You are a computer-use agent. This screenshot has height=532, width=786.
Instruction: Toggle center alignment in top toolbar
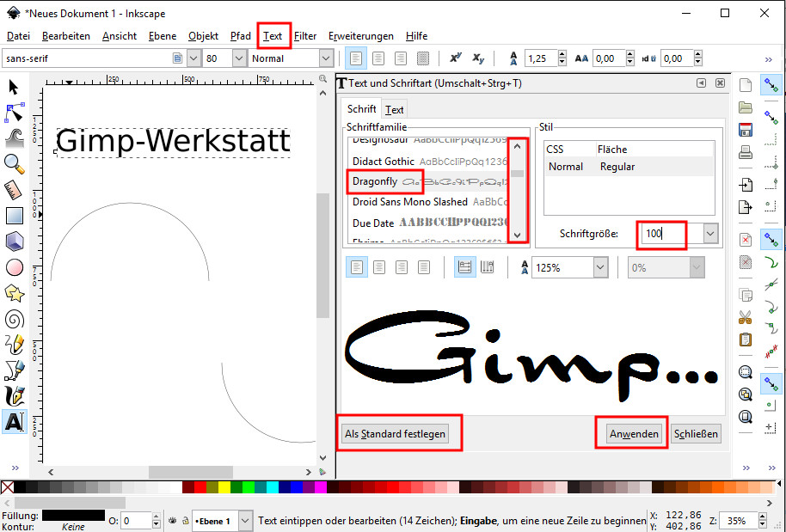pos(378,58)
